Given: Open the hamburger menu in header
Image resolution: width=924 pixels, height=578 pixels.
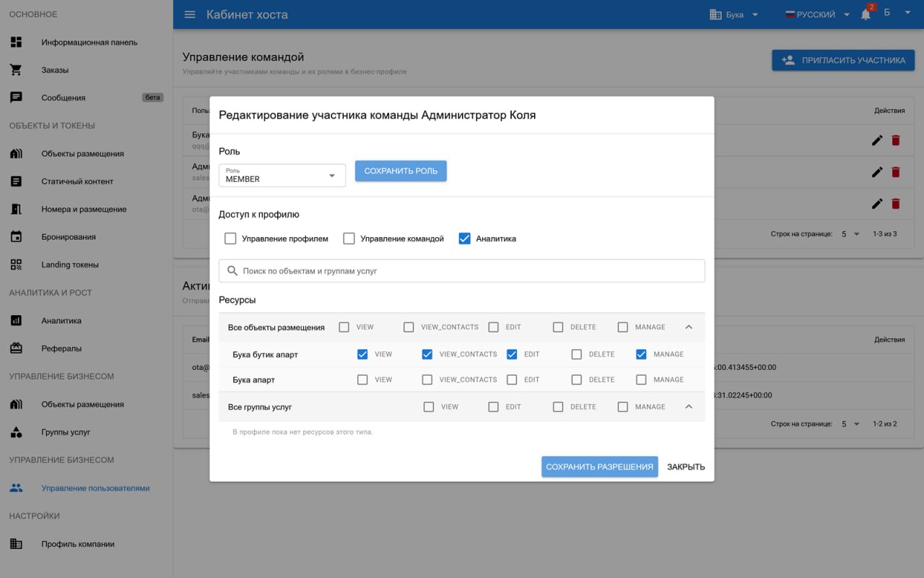Looking at the screenshot, I should point(190,14).
